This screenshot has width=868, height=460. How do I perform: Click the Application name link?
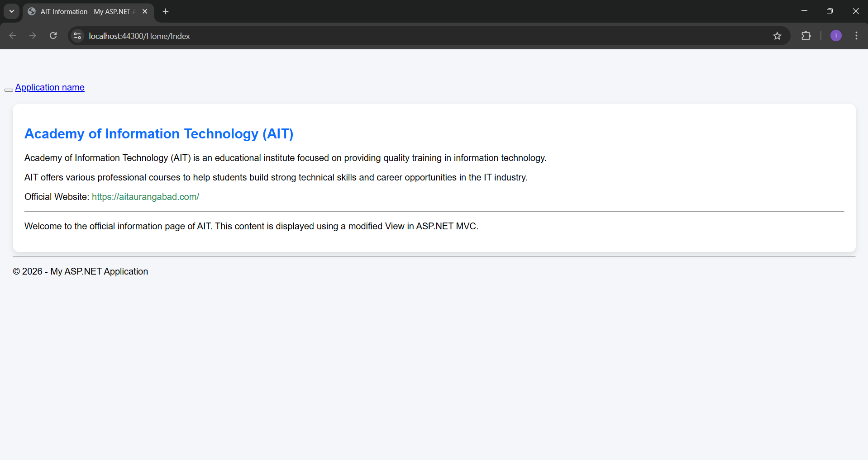(x=50, y=87)
